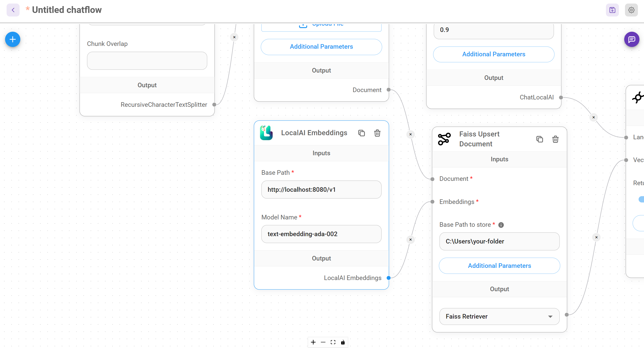
Task: Duplicate the Faiss Upsert Document node
Action: point(539,139)
